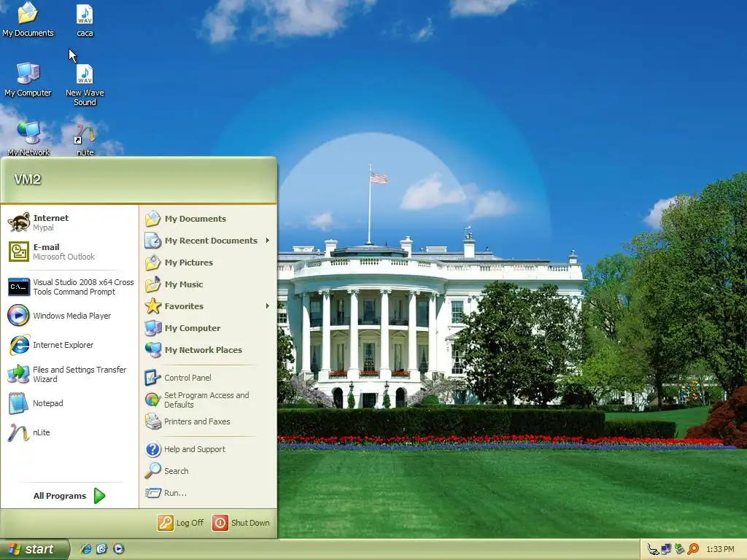Click the 1:33 PM taskbar clock
The width and height of the screenshot is (747, 560).
pos(720,550)
